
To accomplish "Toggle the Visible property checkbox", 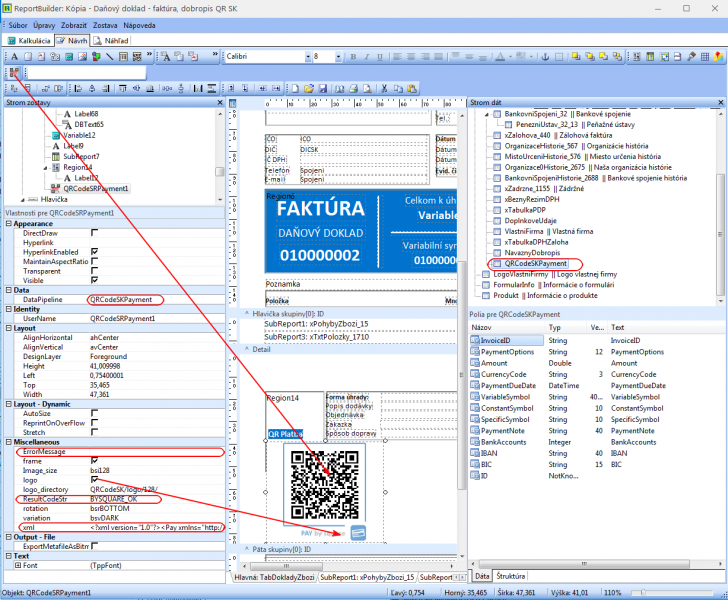I will (x=94, y=280).
